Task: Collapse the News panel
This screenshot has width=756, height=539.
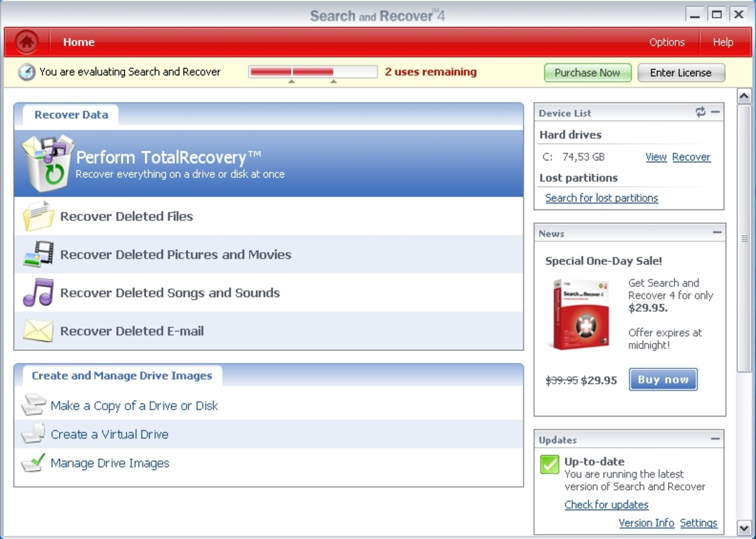Action: click(x=717, y=232)
